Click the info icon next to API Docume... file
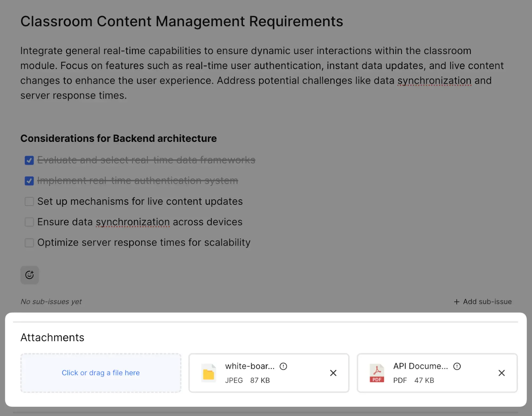Image resolution: width=532 pixels, height=416 pixels. click(x=457, y=366)
